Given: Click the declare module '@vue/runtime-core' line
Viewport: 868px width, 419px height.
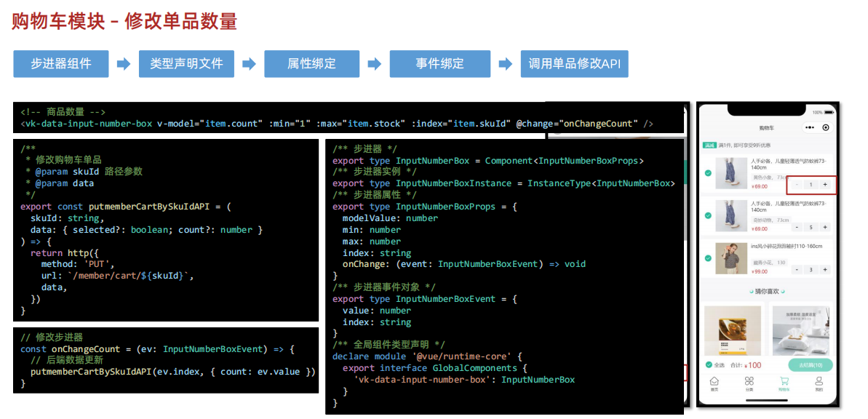Looking at the screenshot, I should (427, 356).
